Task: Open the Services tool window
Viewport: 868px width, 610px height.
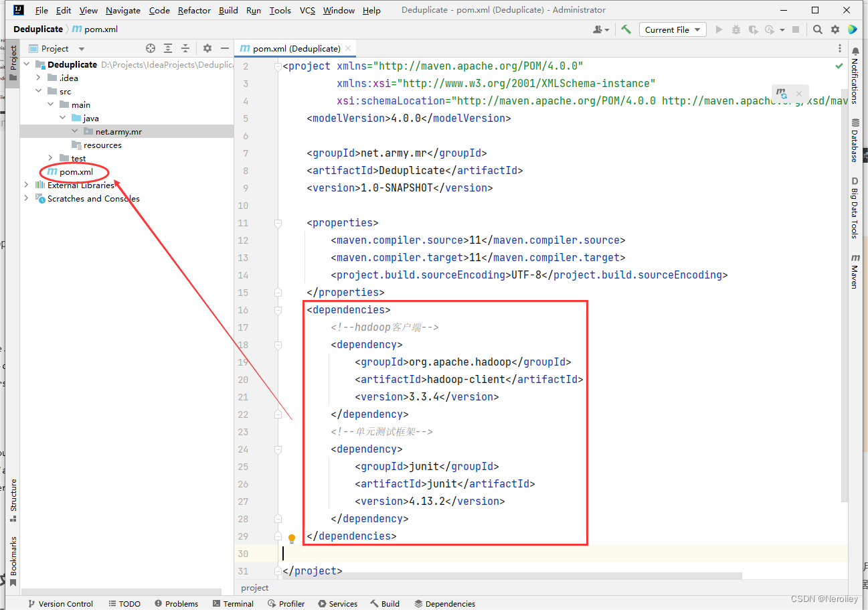Action: (338, 603)
